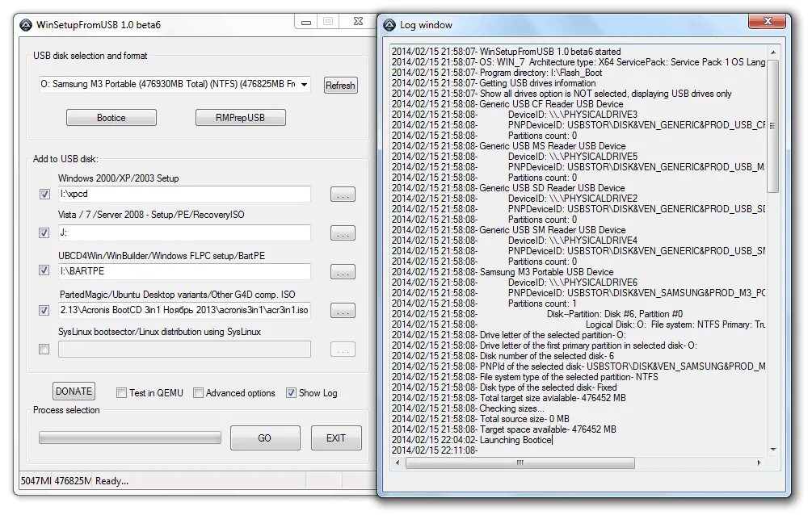
Task: Minimize the WinSetupFromUSB window
Action: click(x=306, y=22)
